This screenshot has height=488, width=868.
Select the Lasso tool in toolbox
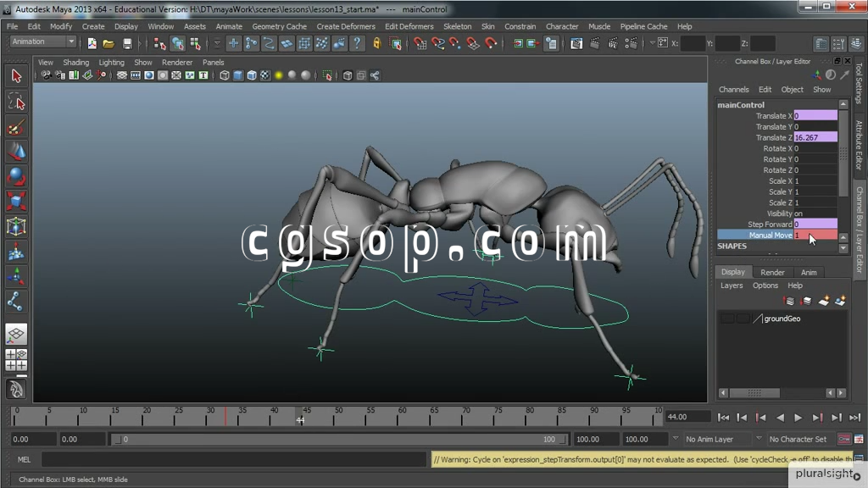pos(16,102)
